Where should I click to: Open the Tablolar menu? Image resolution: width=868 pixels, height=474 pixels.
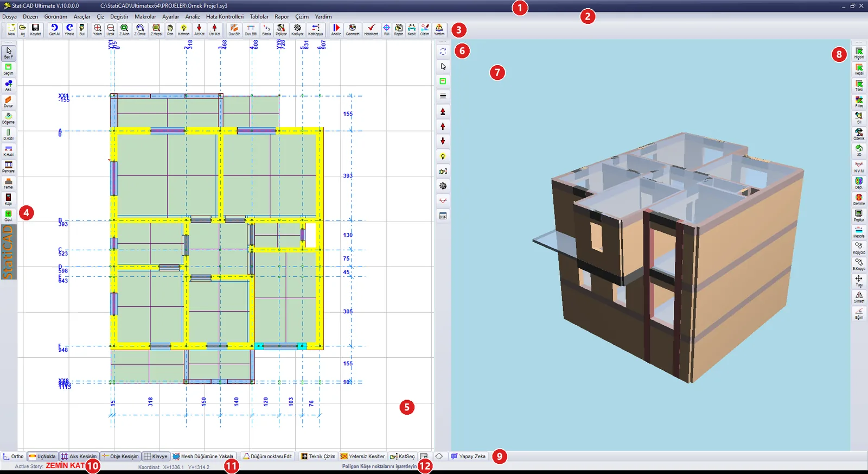pyautogui.click(x=259, y=17)
